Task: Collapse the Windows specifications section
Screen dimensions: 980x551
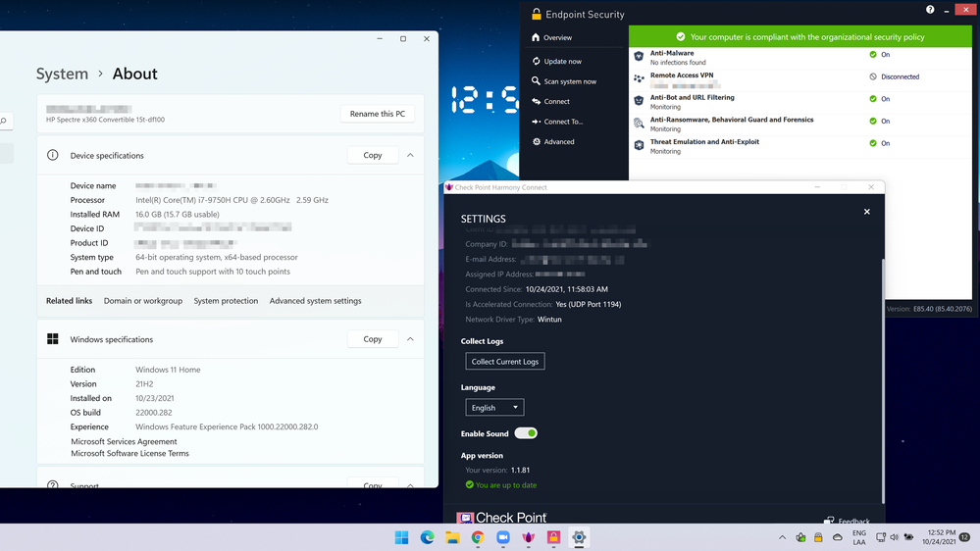Action: tap(410, 339)
